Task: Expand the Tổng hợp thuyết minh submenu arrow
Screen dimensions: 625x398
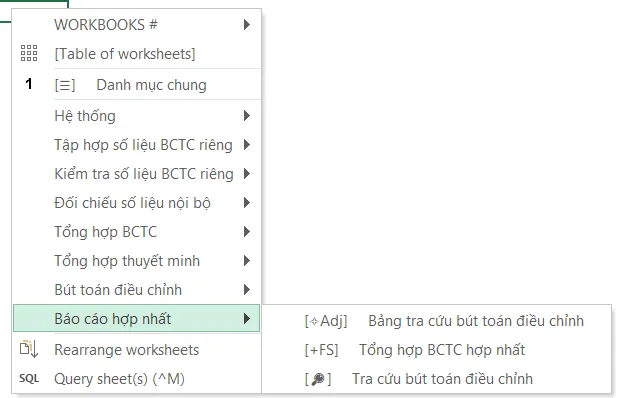Action: click(x=247, y=261)
